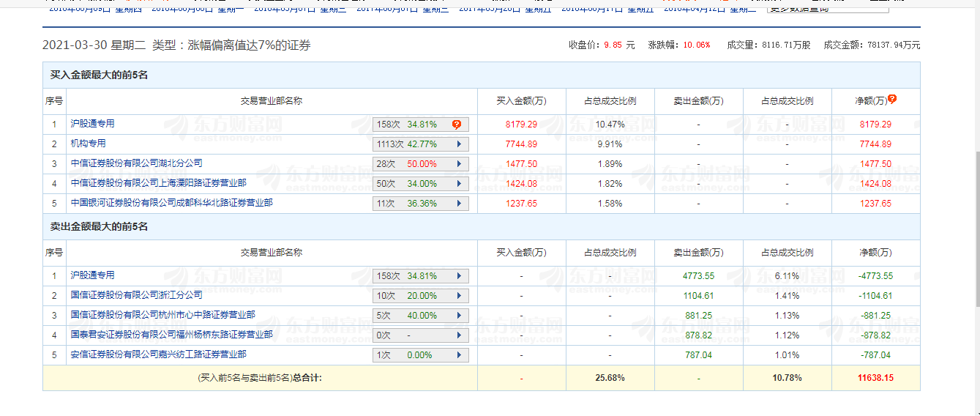Open 中国银河证券股份有限公司成都科华北路证券营业部 link
980x416 pixels.
pyautogui.click(x=171, y=203)
